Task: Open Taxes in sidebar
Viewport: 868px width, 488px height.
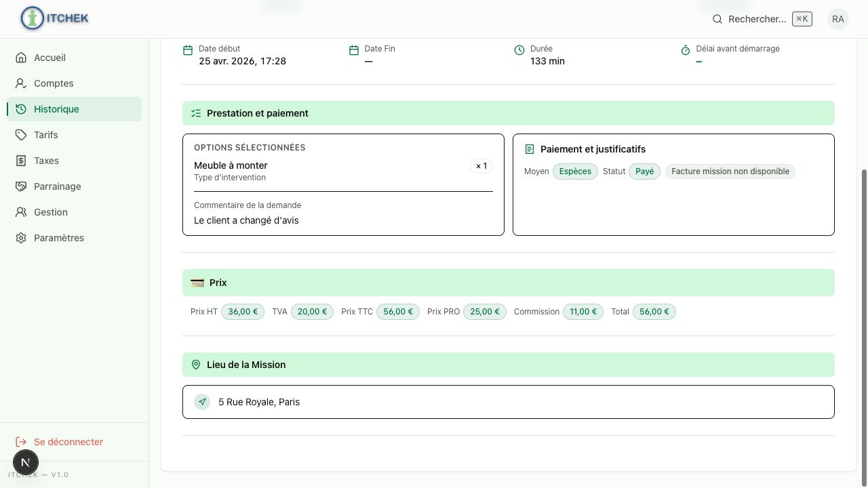Action: (74, 161)
